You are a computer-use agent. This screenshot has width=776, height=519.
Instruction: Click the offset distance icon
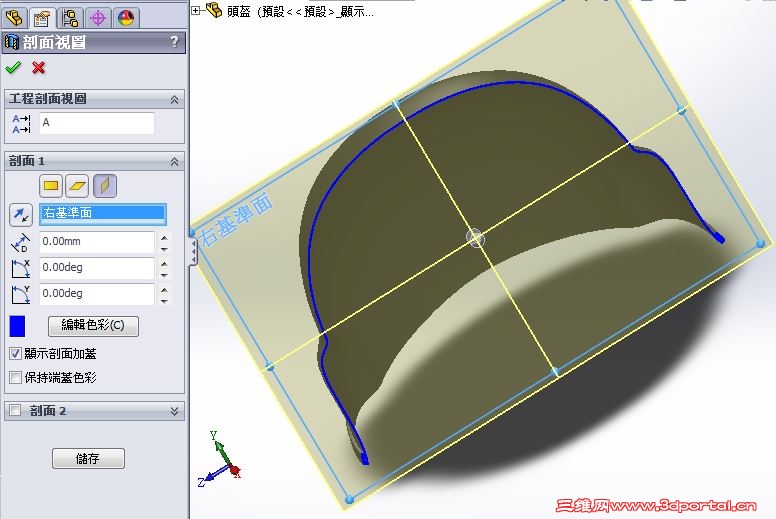point(20,242)
